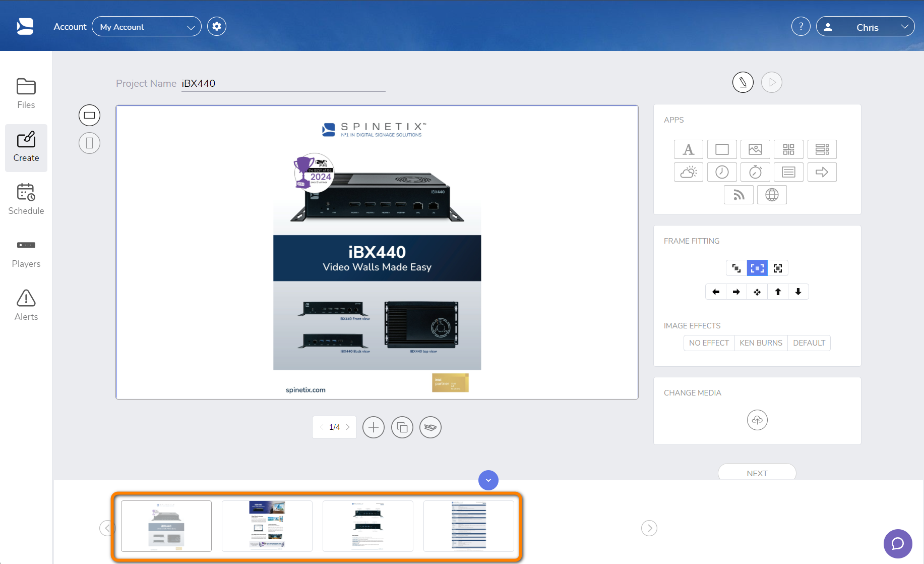Select the third frame fitting option
The height and width of the screenshot is (564, 924).
[778, 268]
